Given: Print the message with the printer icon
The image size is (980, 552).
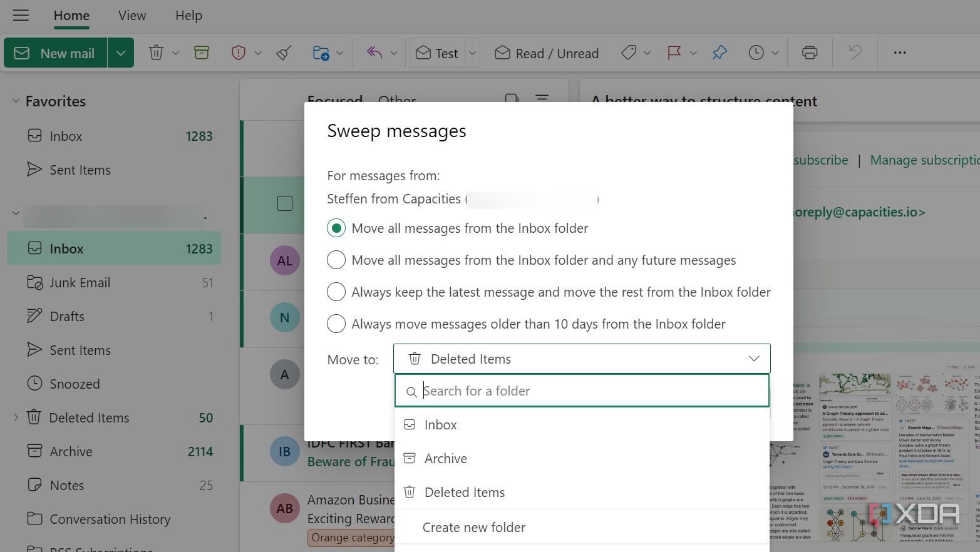Looking at the screenshot, I should pos(808,53).
